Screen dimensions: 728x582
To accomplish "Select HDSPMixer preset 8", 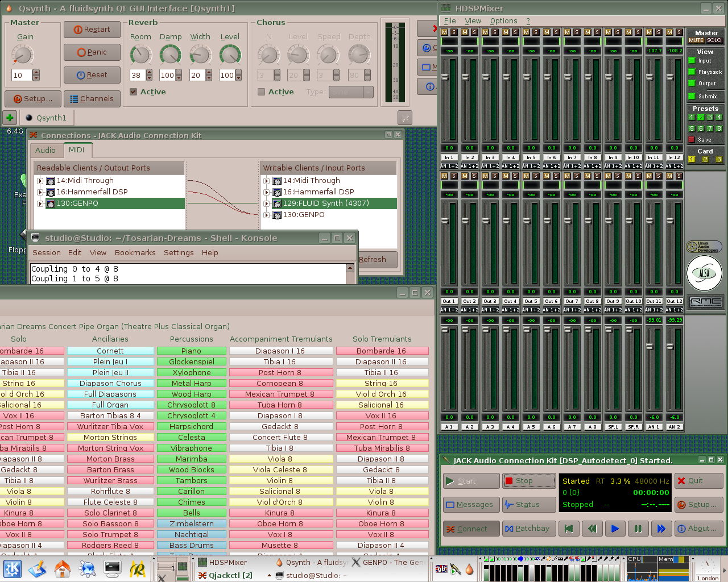I will pos(719,128).
